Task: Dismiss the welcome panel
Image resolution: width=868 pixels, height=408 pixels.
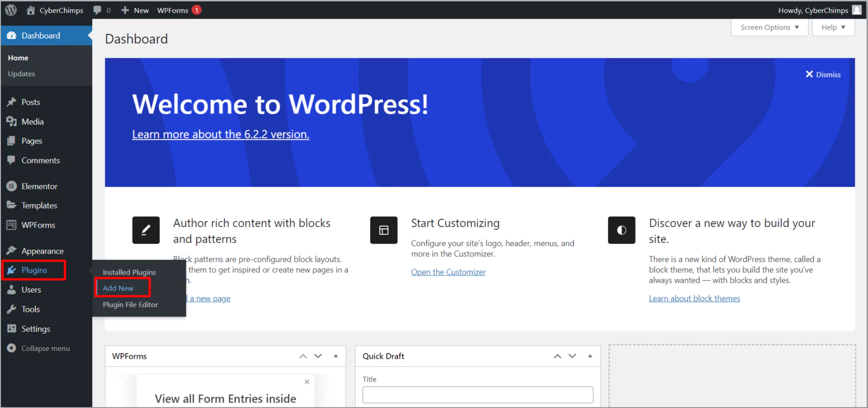Action: point(823,74)
